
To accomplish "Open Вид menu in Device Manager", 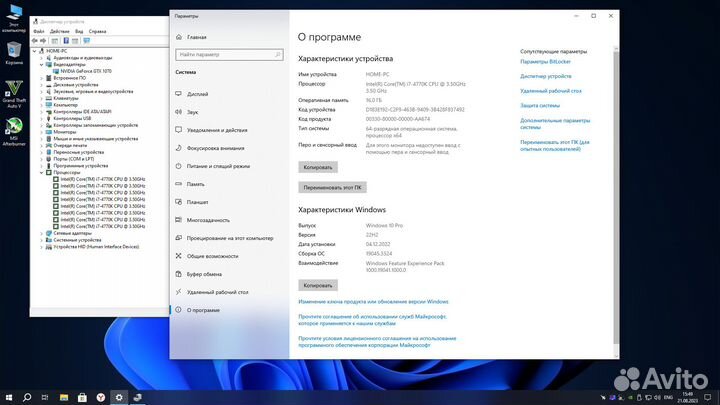I will coord(79,31).
